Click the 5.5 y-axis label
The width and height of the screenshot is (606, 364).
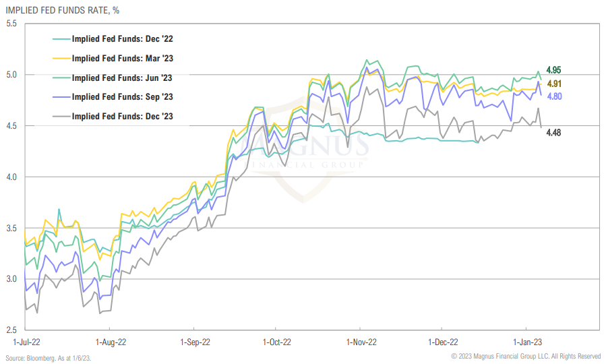[11, 24]
